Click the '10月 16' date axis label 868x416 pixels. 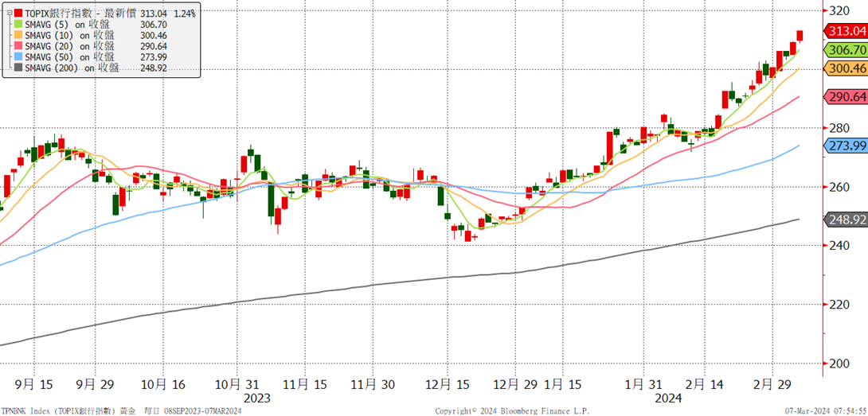point(162,384)
